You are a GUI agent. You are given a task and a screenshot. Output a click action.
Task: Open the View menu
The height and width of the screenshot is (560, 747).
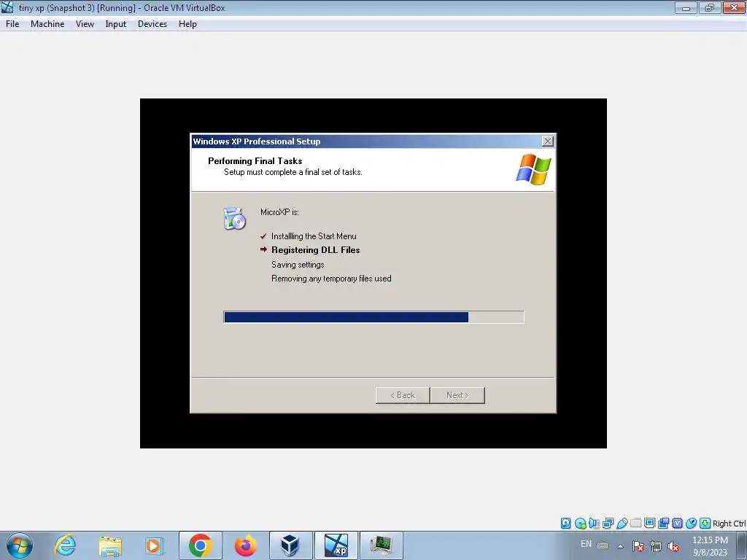click(85, 24)
